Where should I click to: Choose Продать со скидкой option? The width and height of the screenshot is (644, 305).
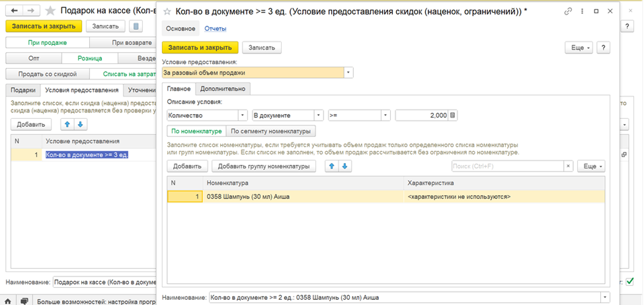[x=48, y=74]
